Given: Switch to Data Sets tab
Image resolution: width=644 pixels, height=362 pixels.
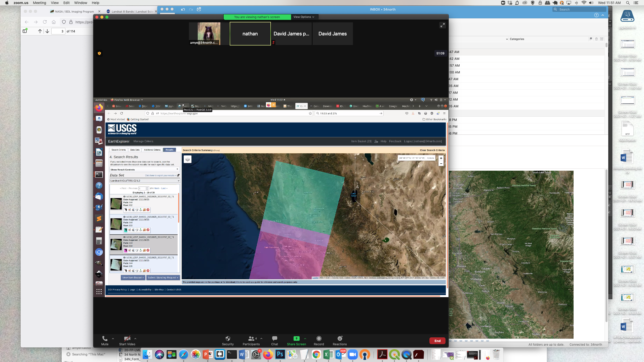Looking at the screenshot, I should 135,150.
